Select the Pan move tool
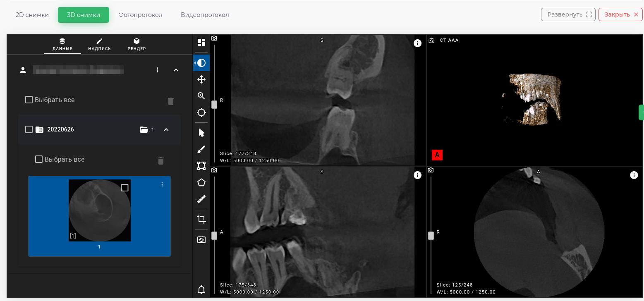The width and height of the screenshot is (644, 301). 201,79
